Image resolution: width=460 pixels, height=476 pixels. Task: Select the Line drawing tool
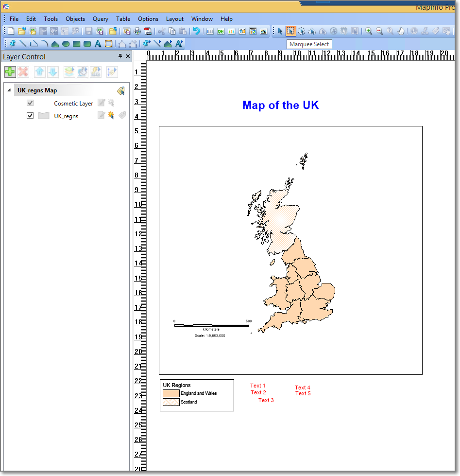click(23, 44)
